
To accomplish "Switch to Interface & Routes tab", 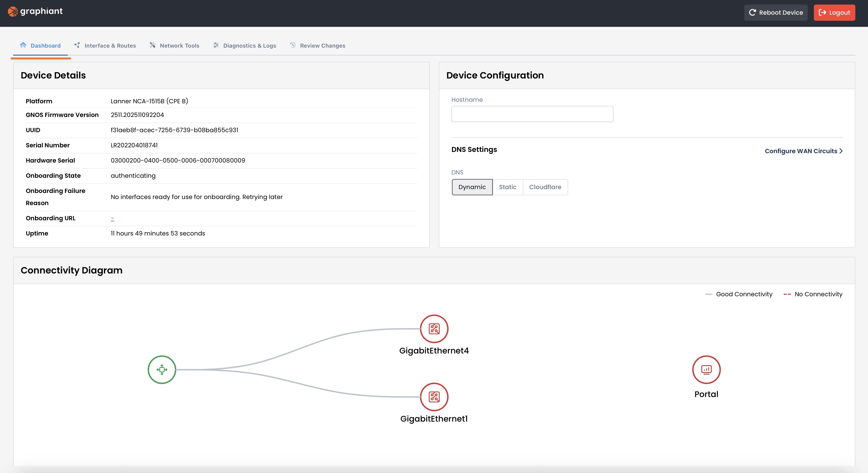I will (105, 46).
